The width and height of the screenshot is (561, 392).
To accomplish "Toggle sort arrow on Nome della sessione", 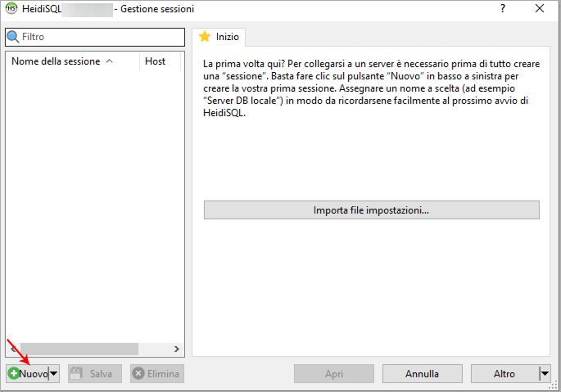I will (110, 61).
